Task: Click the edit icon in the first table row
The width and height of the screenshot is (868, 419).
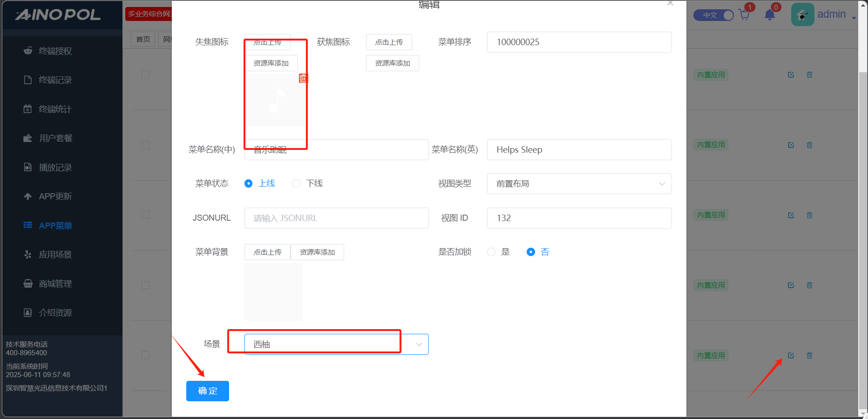Action: [x=791, y=75]
